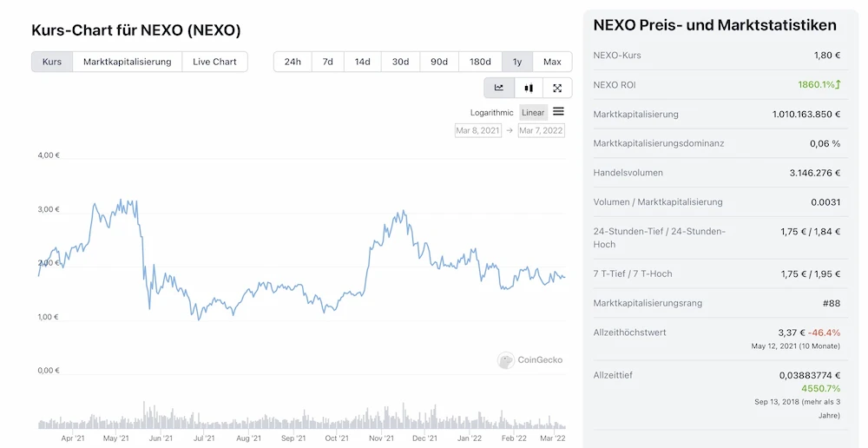Switch to candlestick chart view
The image size is (868, 448).
pos(529,88)
